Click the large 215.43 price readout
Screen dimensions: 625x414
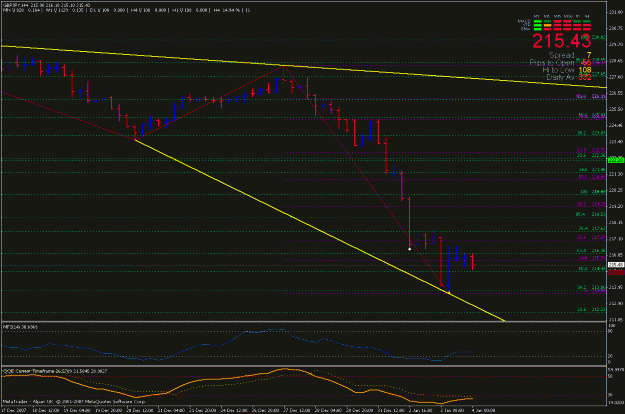(x=561, y=41)
